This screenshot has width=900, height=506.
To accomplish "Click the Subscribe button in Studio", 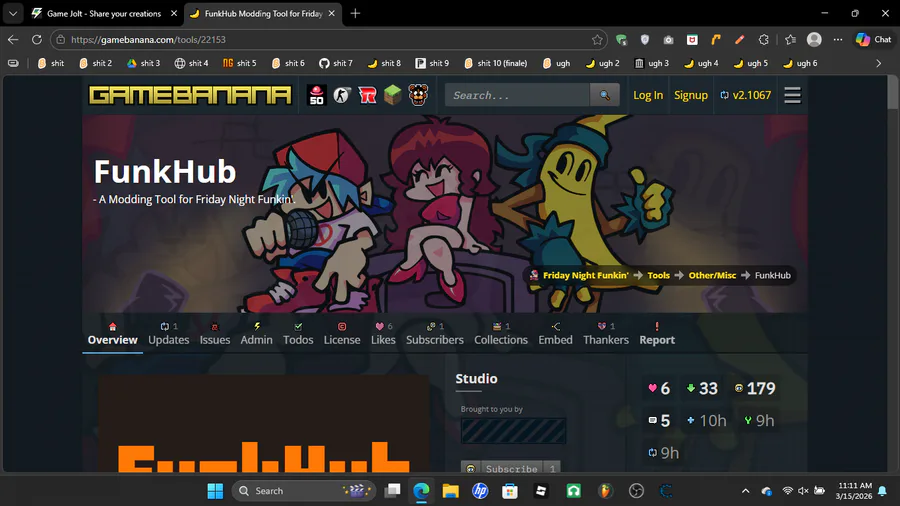I will click(511, 468).
